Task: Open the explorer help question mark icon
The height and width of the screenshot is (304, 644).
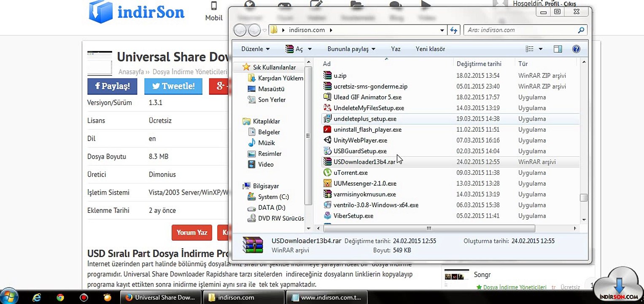Action: coord(576,49)
